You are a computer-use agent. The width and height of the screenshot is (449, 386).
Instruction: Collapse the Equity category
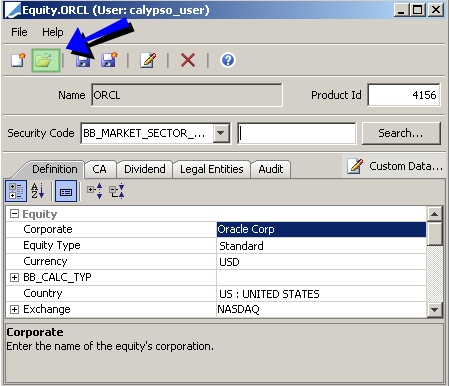click(14, 214)
